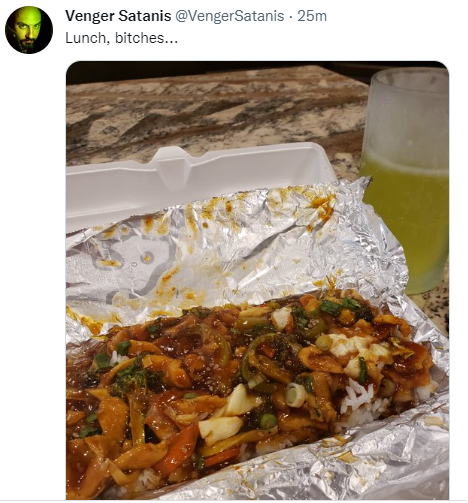Open the attached lunch photo

257,280
